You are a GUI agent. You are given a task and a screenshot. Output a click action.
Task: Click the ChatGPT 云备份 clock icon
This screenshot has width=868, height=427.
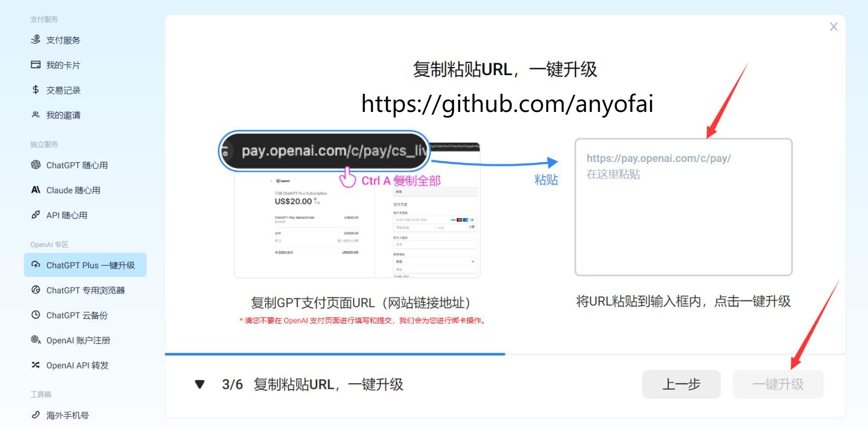pos(35,315)
